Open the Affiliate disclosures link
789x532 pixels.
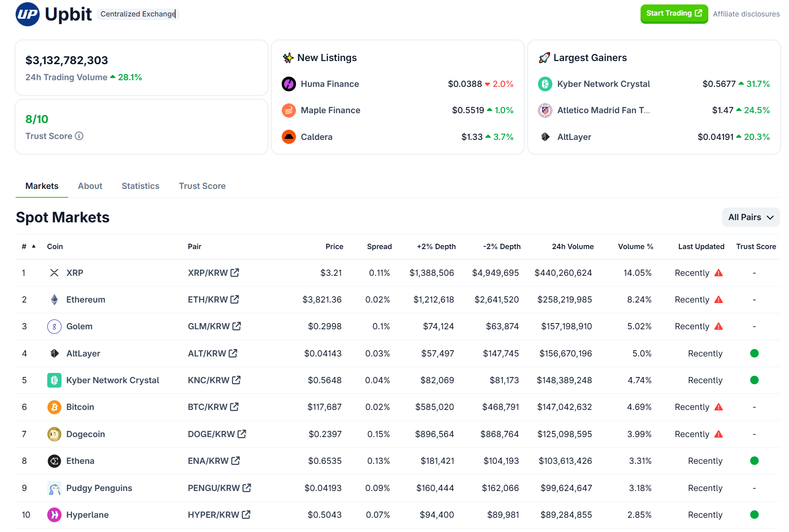click(x=746, y=14)
